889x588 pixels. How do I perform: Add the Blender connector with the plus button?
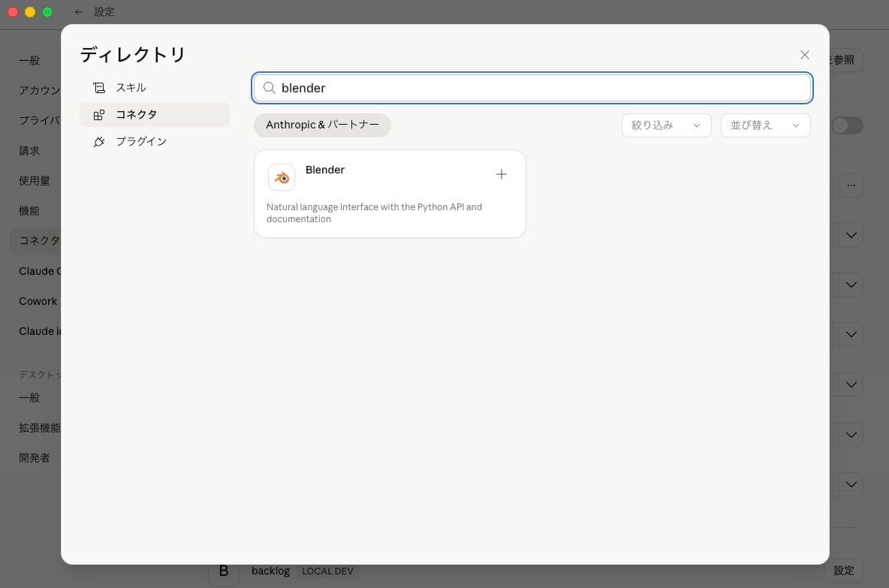point(502,174)
